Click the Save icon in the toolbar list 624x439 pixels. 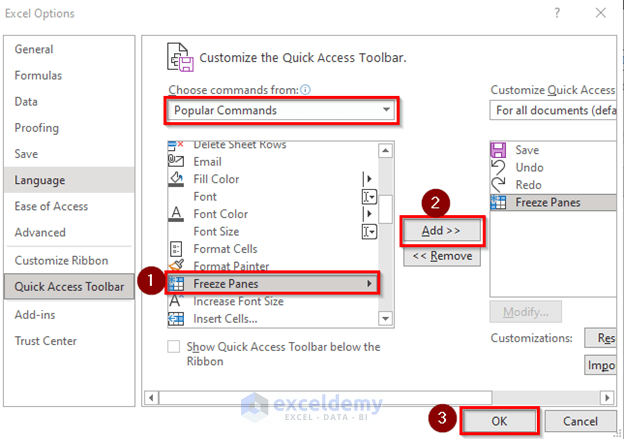tap(498, 150)
